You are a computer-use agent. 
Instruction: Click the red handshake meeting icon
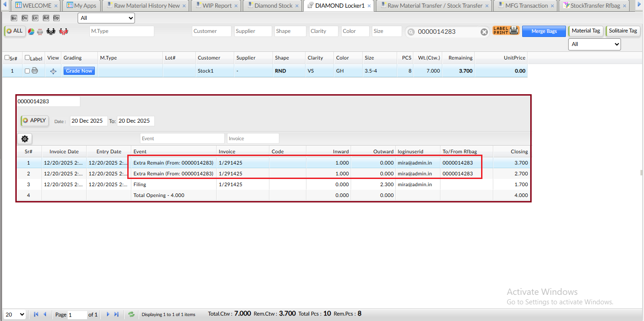coord(64,32)
